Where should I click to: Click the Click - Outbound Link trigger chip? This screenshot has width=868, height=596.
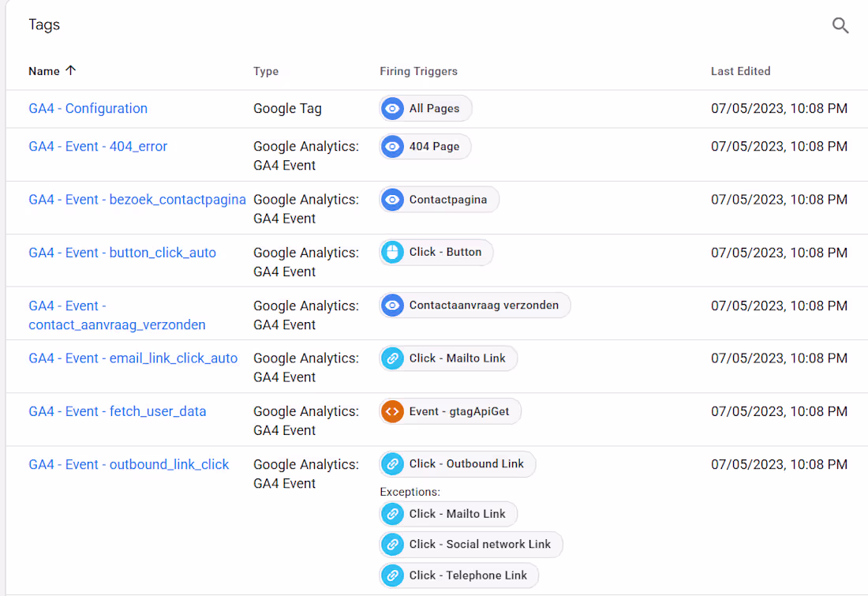pos(457,463)
